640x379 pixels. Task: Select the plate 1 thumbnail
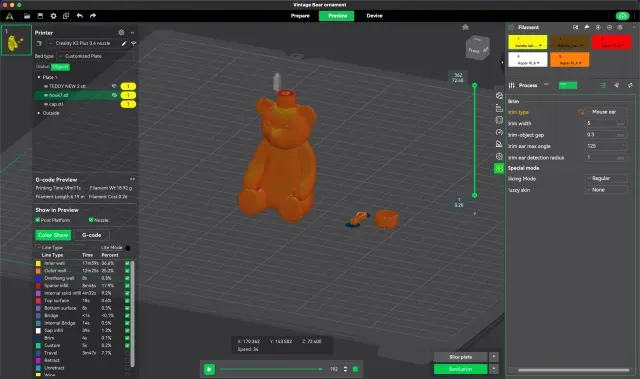(x=16, y=40)
